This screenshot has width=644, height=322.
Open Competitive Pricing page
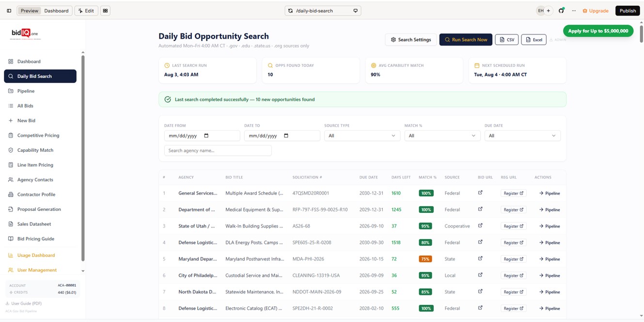pyautogui.click(x=40, y=135)
